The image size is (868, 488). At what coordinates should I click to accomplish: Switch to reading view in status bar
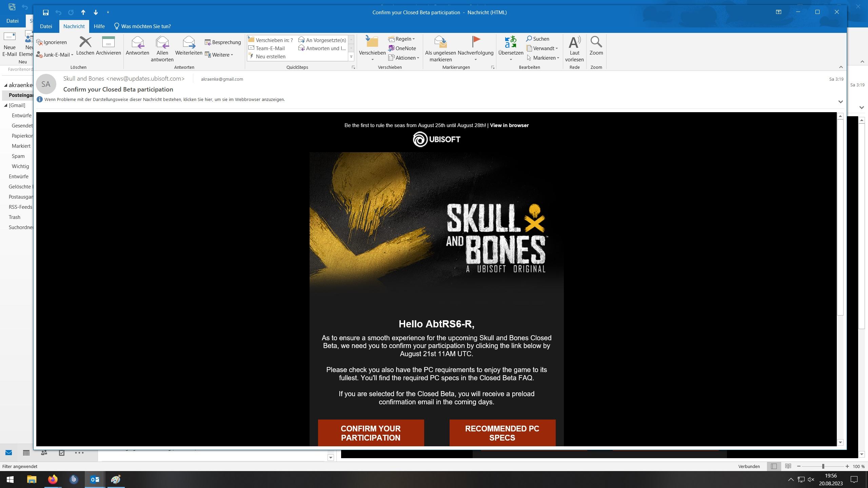point(788,466)
